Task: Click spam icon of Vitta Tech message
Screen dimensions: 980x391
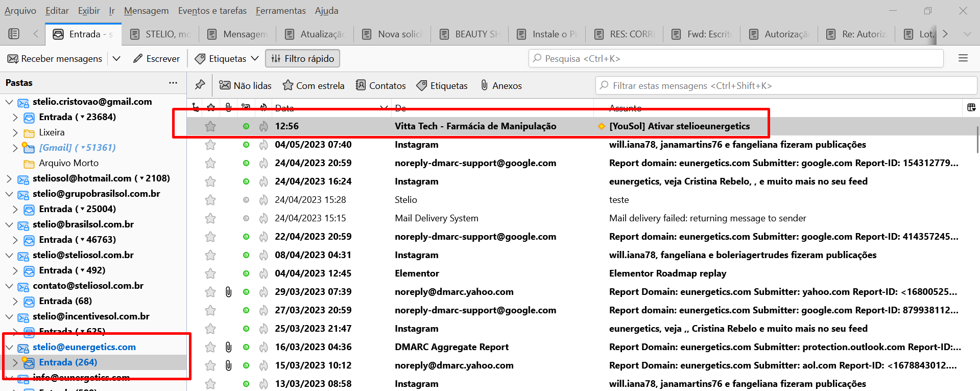Action: (x=264, y=126)
